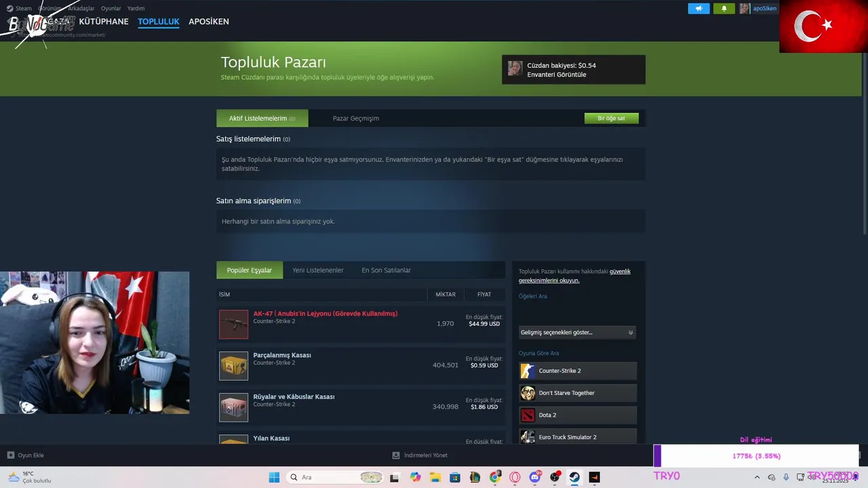This screenshot has height=488, width=868.
Task: Open the weather widget showing 16°C
Action: coord(28,477)
